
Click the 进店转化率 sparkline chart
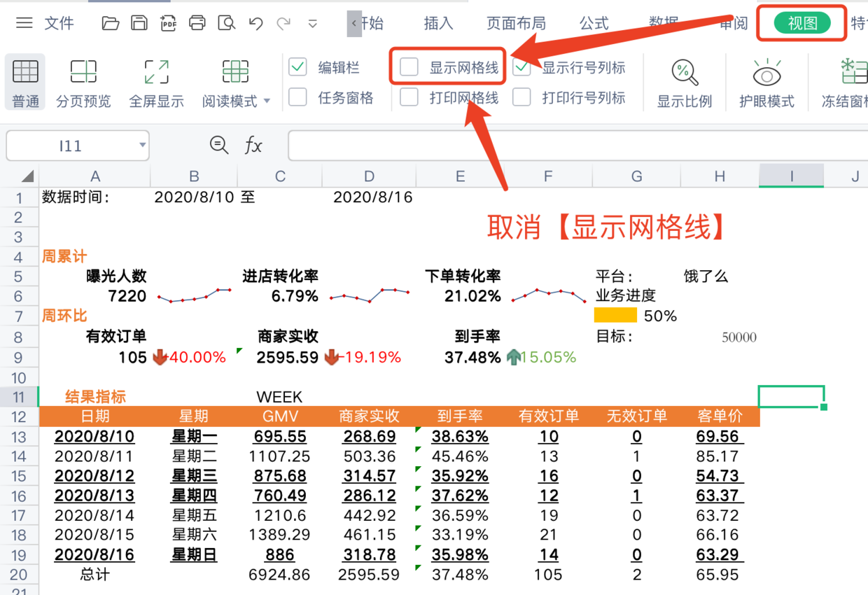tap(369, 295)
